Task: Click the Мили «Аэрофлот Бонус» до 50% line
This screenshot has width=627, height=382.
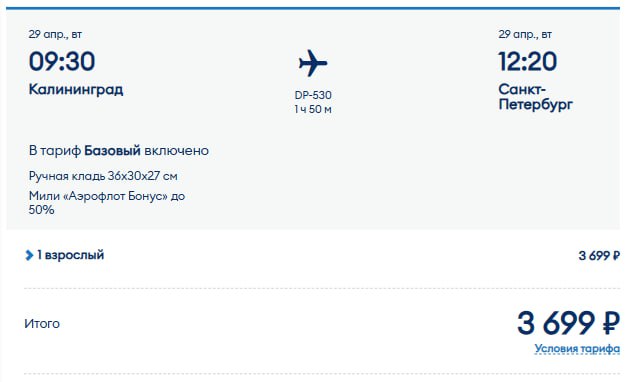Action: 107,203
